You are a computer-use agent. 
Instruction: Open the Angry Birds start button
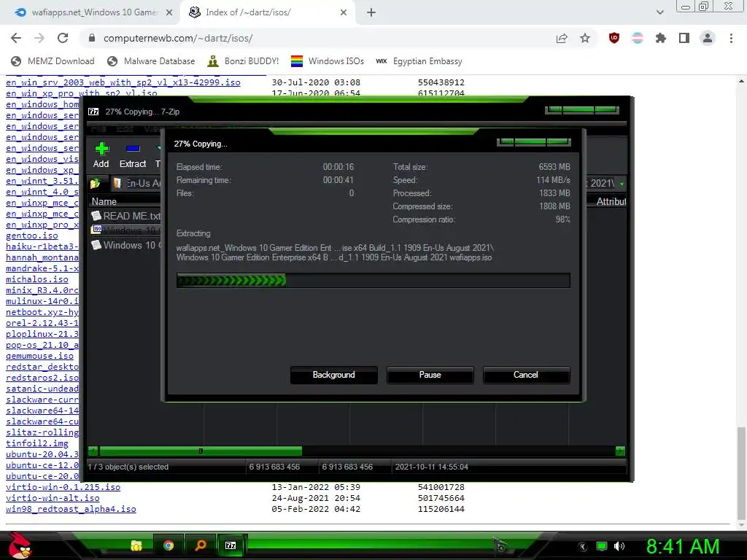(x=20, y=545)
